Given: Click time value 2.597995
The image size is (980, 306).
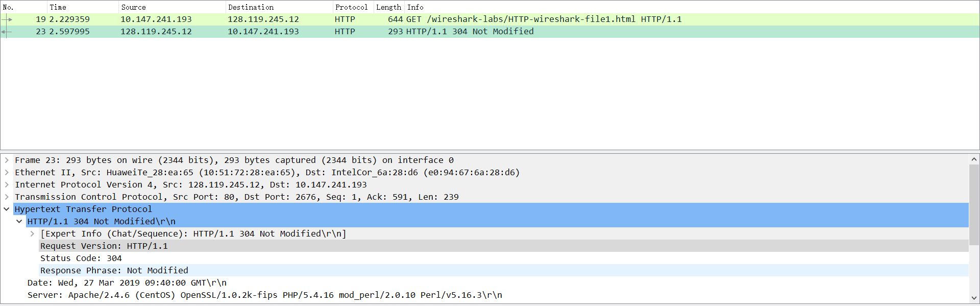Looking at the screenshot, I should pos(69,32).
